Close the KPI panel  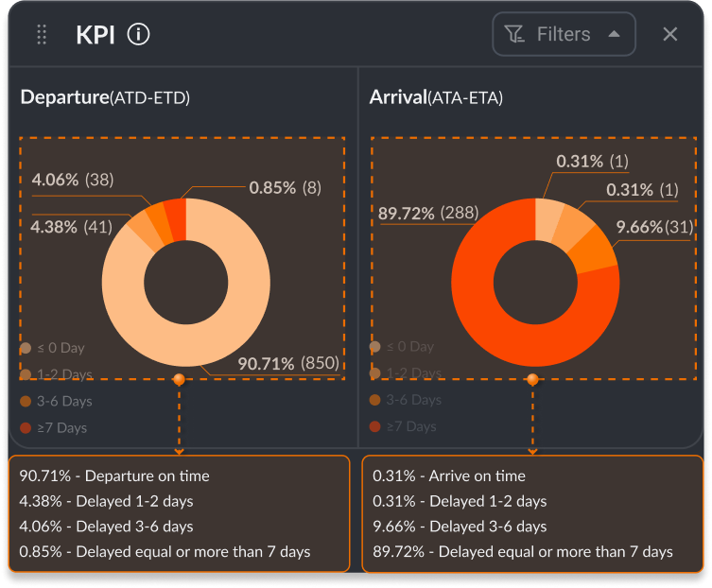[x=670, y=35]
